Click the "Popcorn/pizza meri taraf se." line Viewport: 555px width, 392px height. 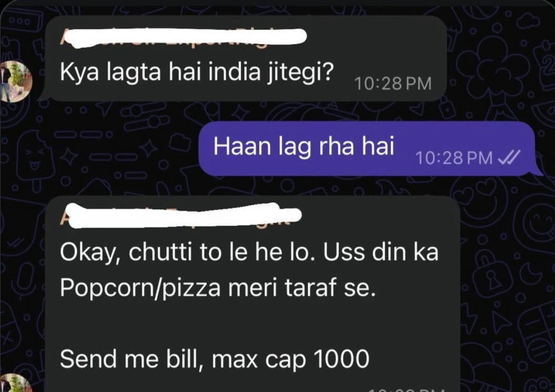pos(218,288)
